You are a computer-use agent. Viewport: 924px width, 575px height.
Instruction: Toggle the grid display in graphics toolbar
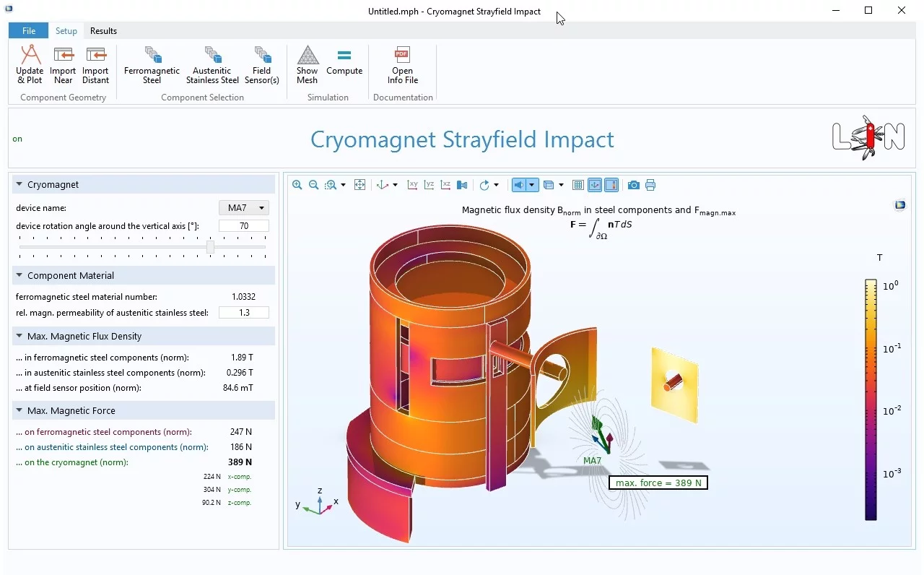pos(577,185)
